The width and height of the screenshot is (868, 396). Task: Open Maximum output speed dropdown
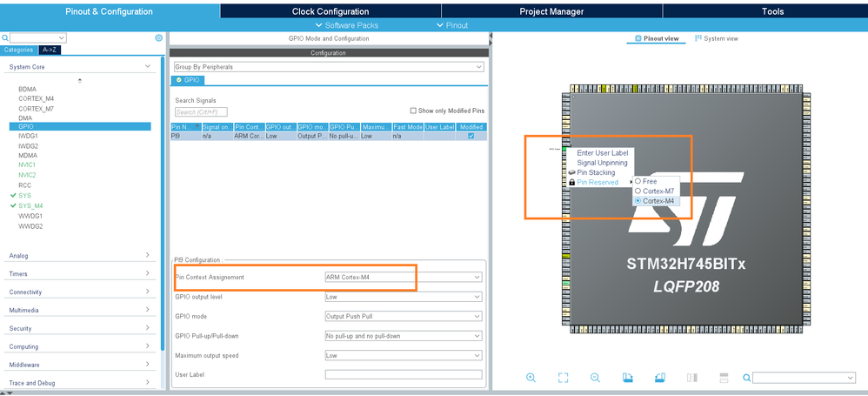click(404, 355)
